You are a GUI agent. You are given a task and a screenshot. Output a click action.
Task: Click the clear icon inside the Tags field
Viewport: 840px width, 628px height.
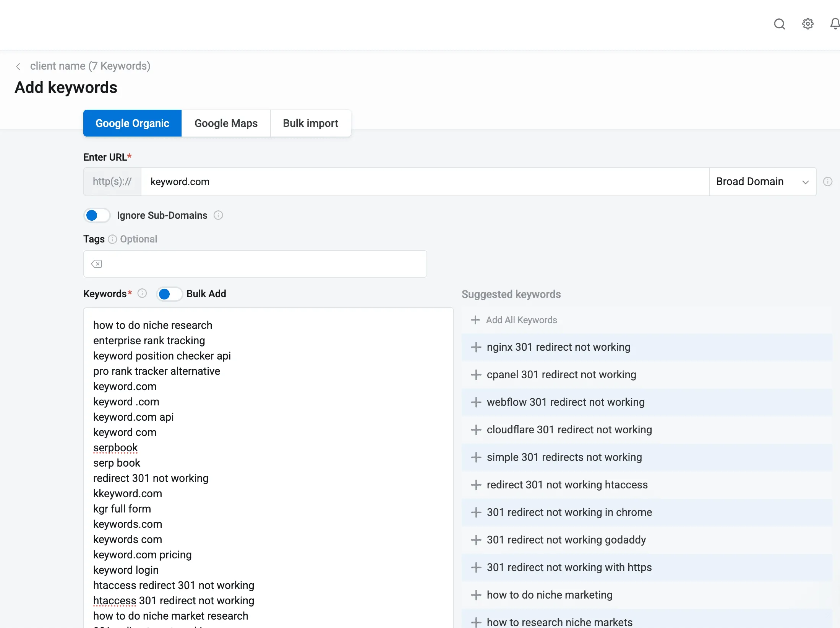pos(97,264)
